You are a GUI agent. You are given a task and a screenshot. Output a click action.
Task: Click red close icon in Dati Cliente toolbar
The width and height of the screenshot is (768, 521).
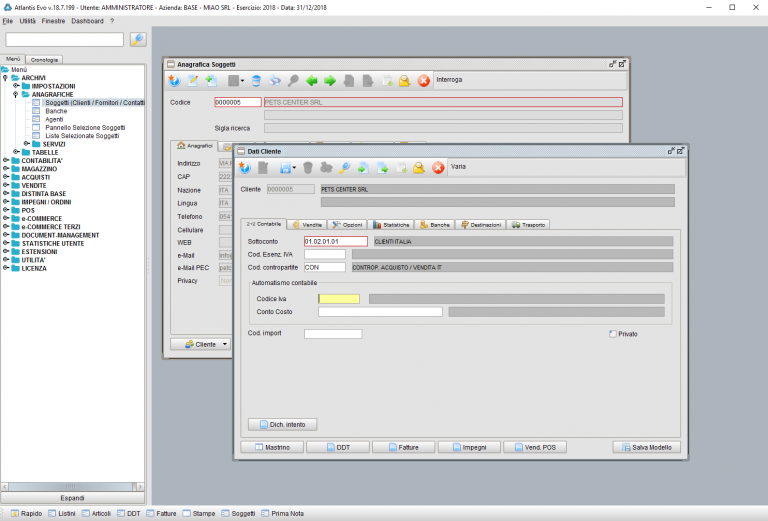[438, 168]
